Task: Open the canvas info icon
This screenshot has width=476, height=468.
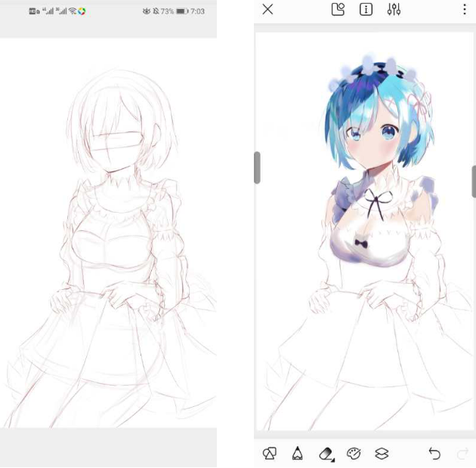Action: [x=366, y=9]
